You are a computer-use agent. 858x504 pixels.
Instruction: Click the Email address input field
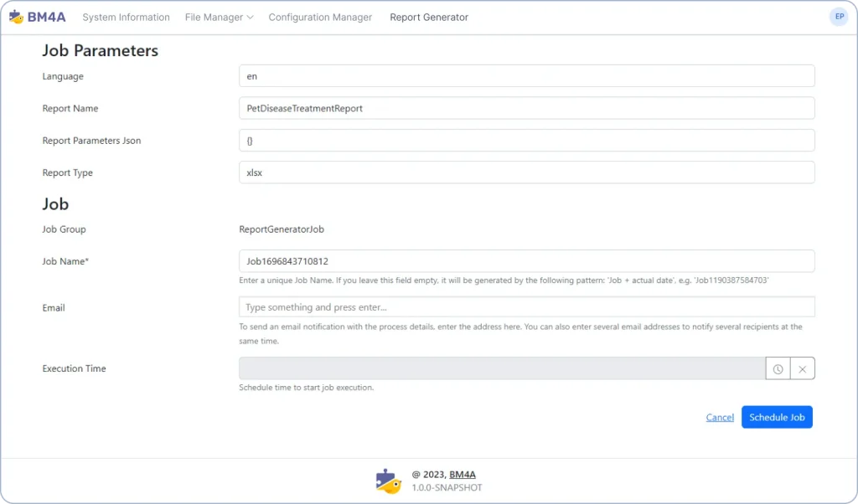526,307
